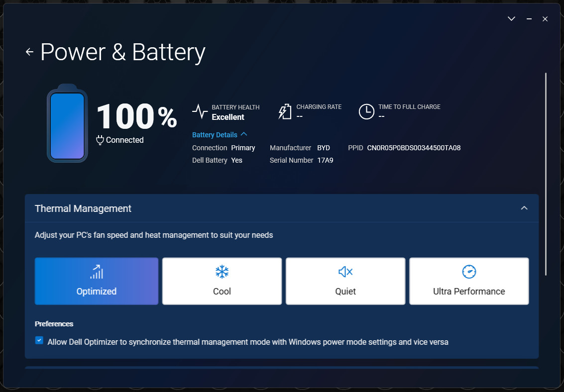Click the fan speed and heat management description

(154, 235)
